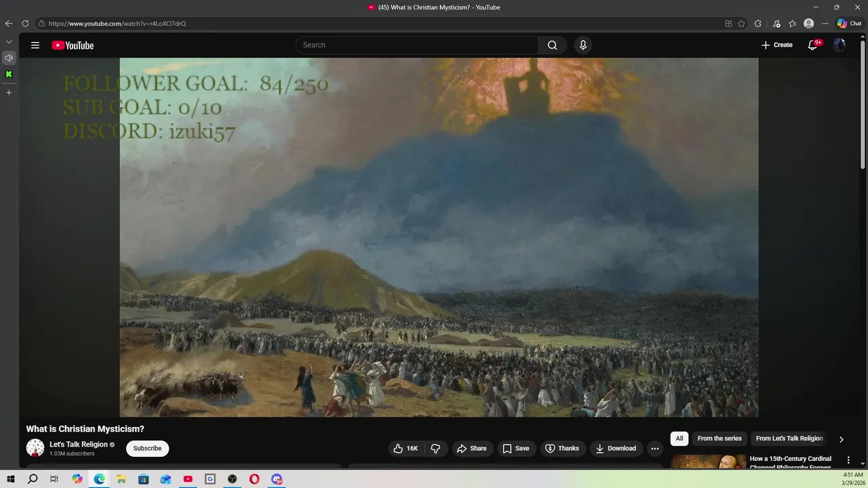Select From the series chip
The image size is (868, 488).
coord(719,439)
